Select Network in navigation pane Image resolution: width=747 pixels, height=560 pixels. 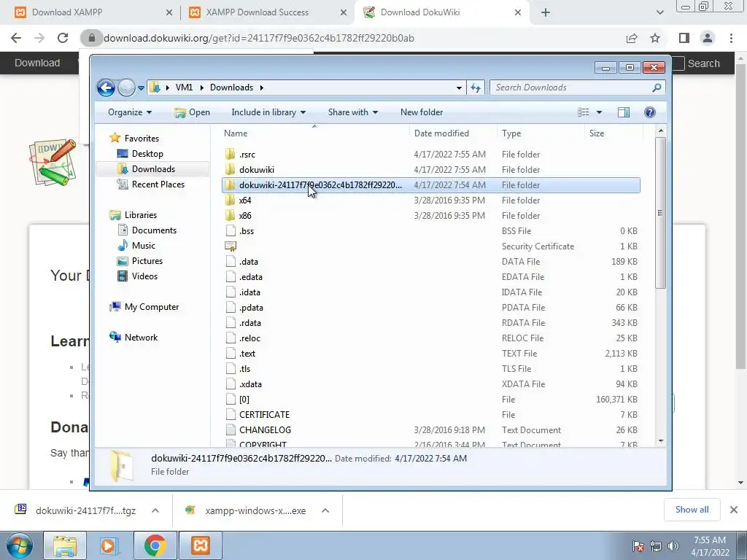141,338
